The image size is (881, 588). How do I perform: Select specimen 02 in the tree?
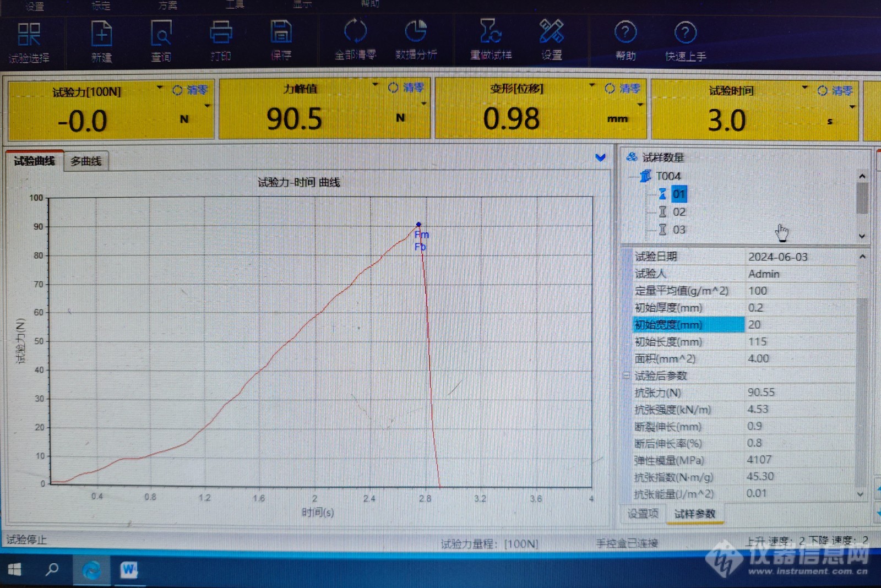point(679,212)
